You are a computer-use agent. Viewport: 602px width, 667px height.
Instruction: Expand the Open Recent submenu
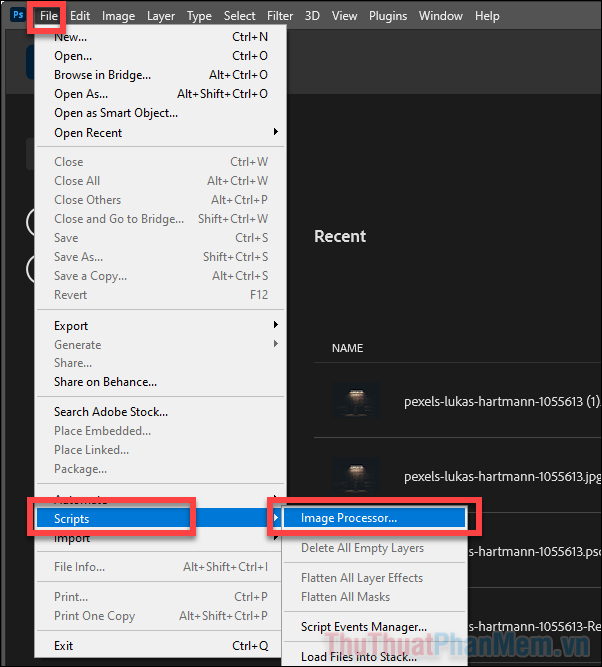pos(161,133)
